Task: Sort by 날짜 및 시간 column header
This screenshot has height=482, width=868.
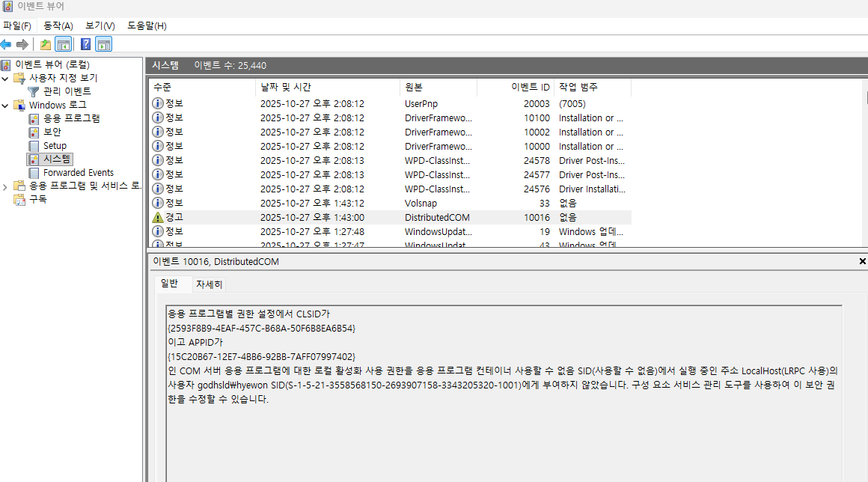Action: (328, 87)
